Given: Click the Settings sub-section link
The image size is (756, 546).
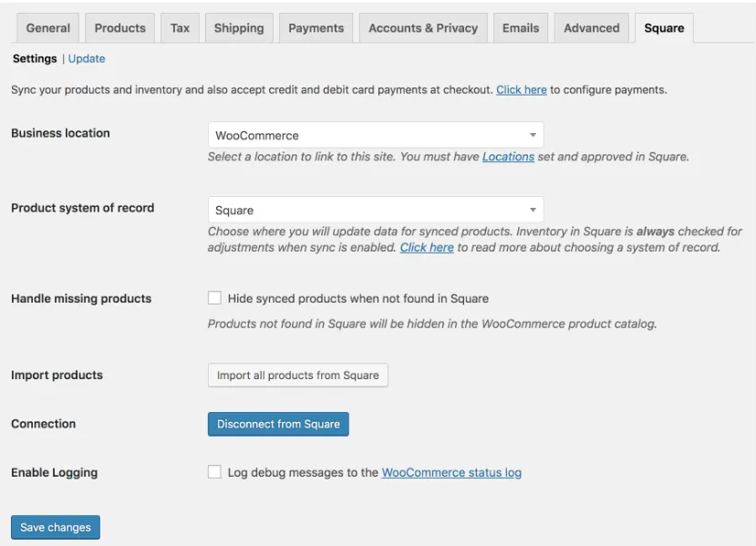Looking at the screenshot, I should (35, 58).
